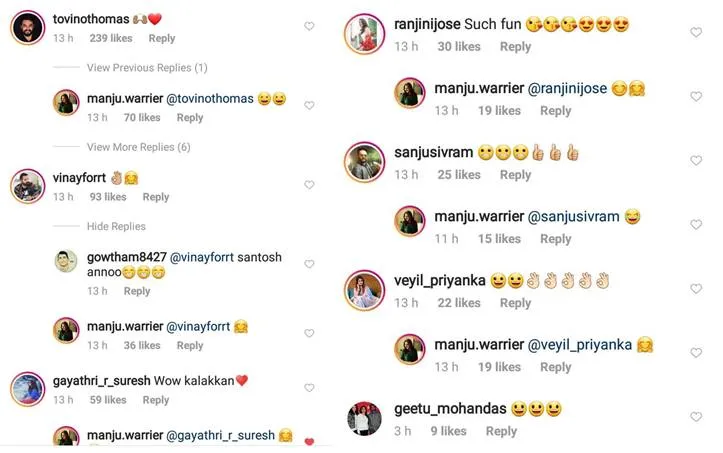This screenshot has height=453, width=723.
Task: Heart gowtham8427's santosh annoo reply
Action: [309, 264]
